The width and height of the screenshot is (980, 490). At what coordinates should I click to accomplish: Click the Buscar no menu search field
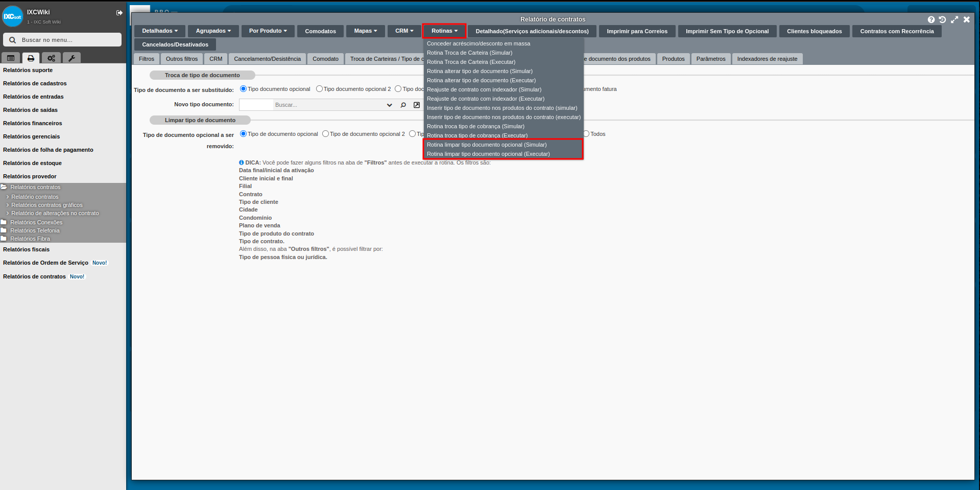62,40
